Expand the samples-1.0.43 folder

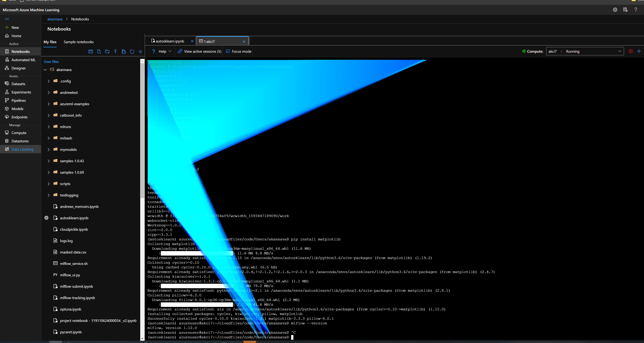click(49, 161)
